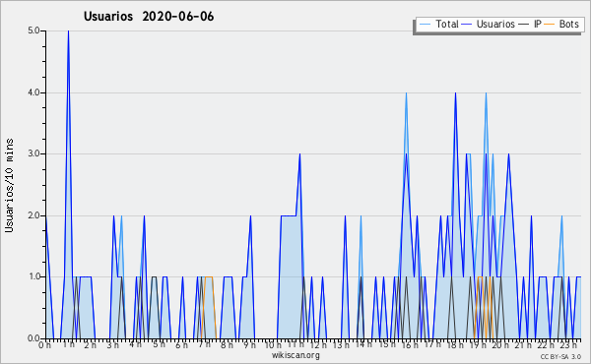Click the '4.0' y-axis value
591x364 pixels.
33,92
